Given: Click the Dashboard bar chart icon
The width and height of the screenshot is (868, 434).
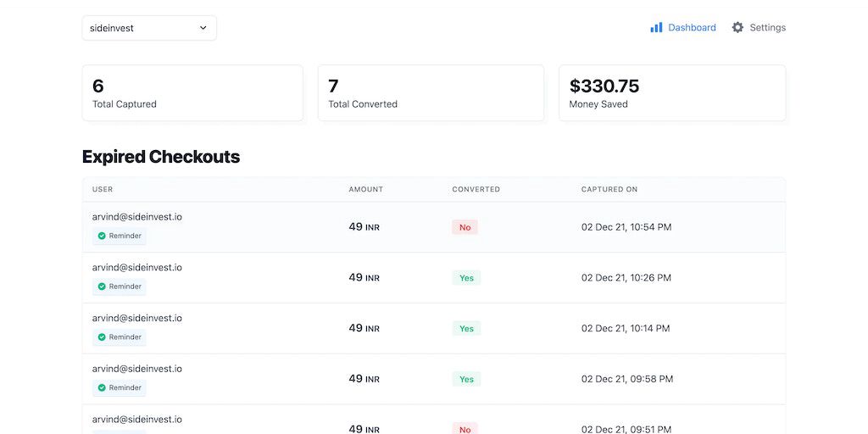Looking at the screenshot, I should [x=656, y=27].
